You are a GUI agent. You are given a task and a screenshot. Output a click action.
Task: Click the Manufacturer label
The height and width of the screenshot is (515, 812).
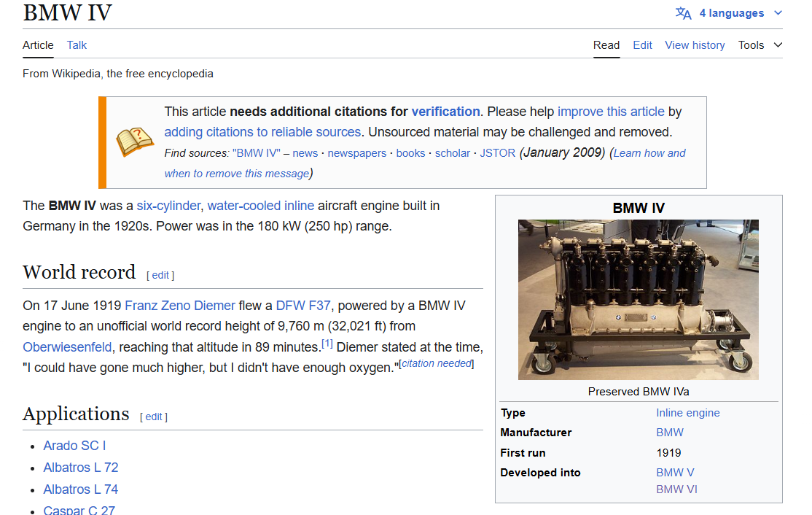point(536,433)
